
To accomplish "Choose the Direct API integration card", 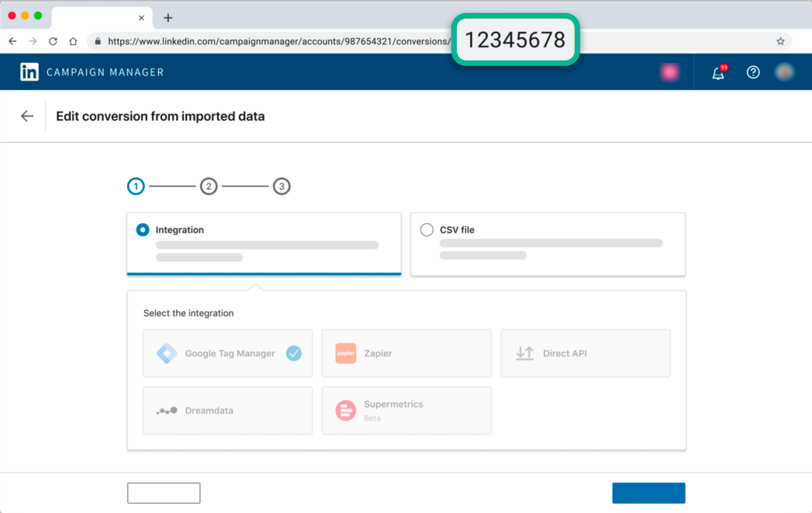I will pos(585,353).
